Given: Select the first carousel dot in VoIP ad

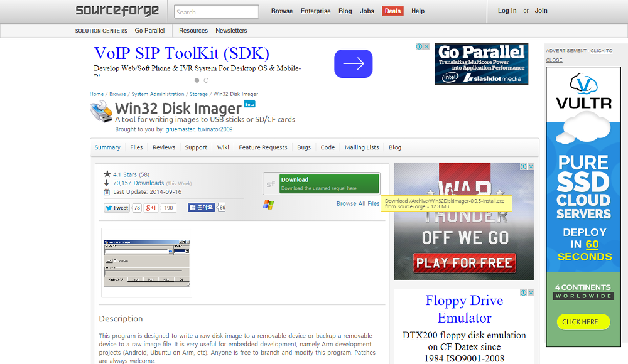Looking at the screenshot, I should click(x=197, y=80).
